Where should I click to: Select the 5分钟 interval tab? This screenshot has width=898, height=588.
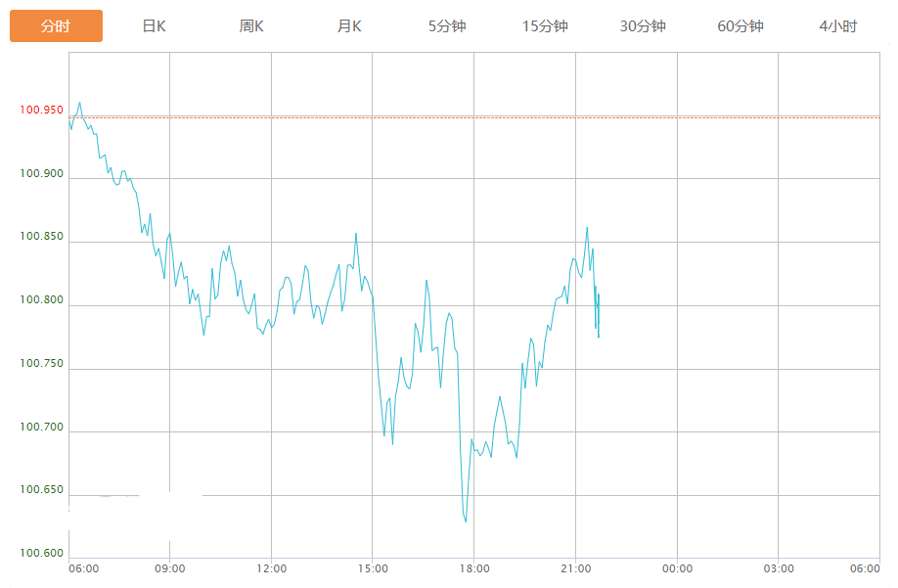447,26
